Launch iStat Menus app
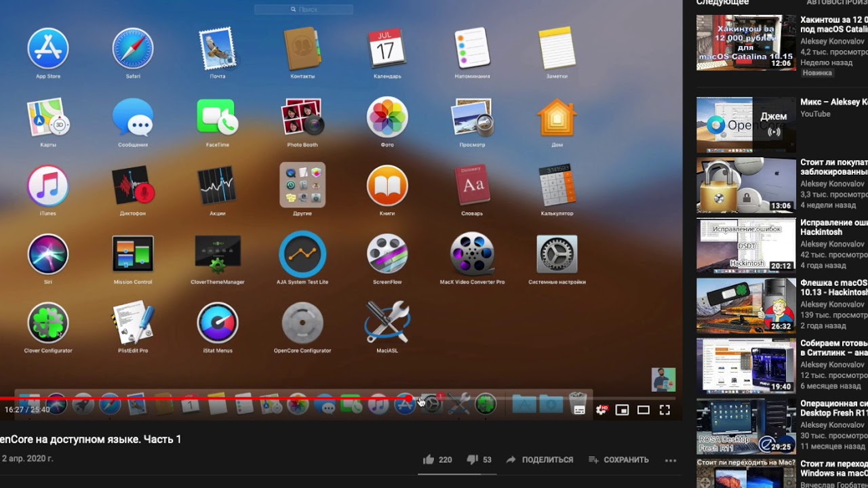The width and height of the screenshot is (868, 488). coord(218,323)
